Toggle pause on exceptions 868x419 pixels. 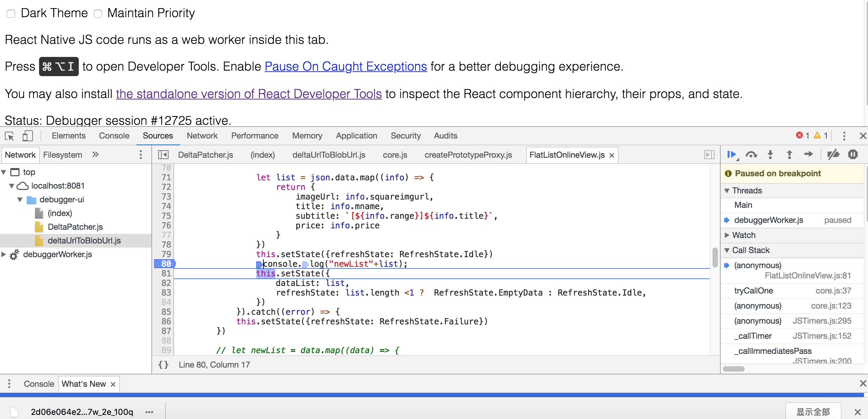coord(853,155)
